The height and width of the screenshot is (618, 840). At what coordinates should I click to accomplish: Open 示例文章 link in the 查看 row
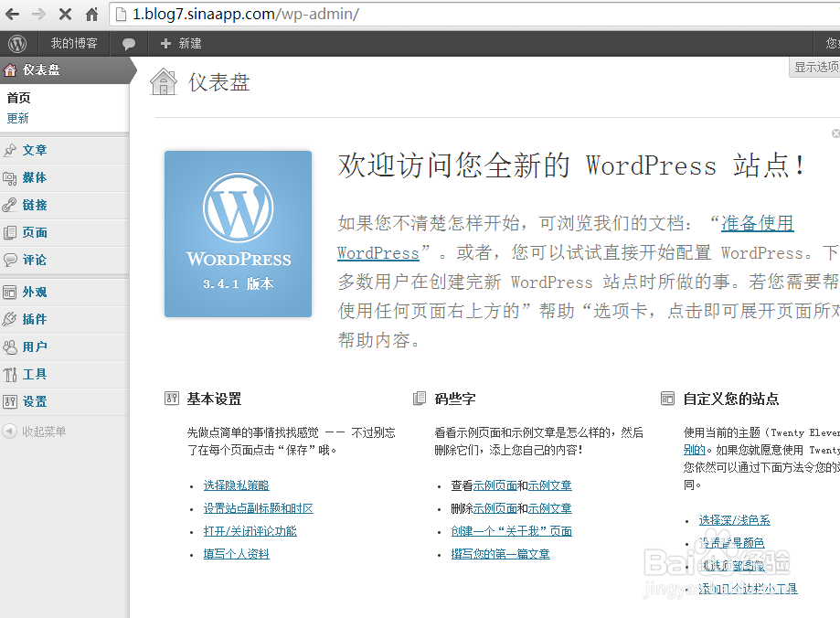[x=550, y=485]
